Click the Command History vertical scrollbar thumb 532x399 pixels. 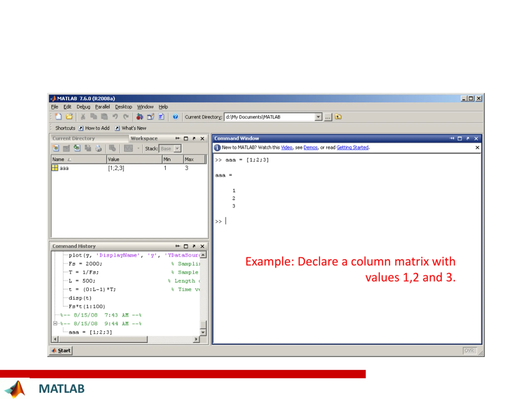(x=203, y=324)
